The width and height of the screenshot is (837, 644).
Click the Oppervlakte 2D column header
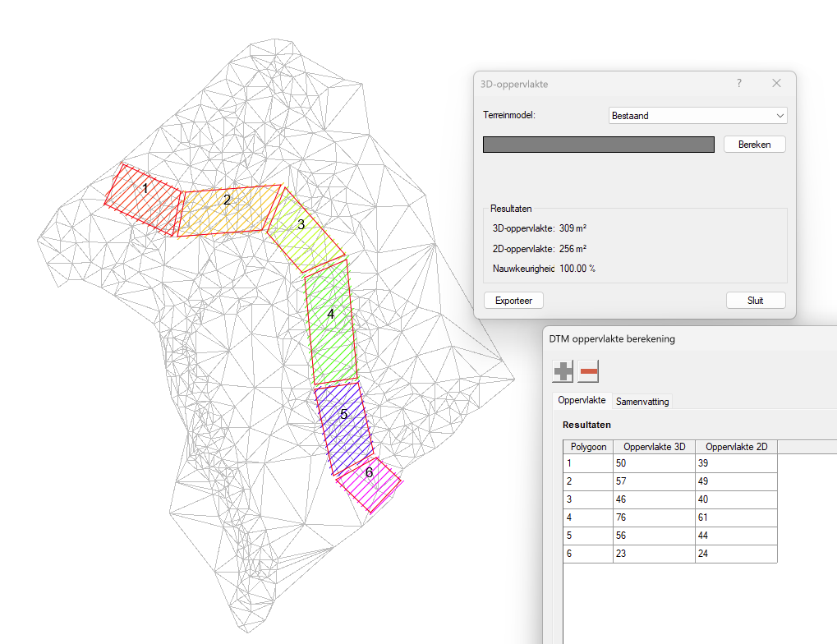736,446
